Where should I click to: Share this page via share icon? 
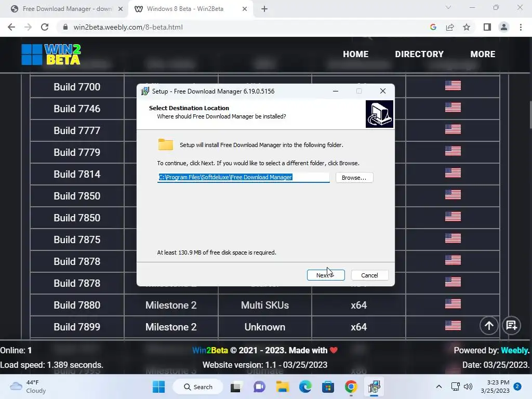pos(450,27)
